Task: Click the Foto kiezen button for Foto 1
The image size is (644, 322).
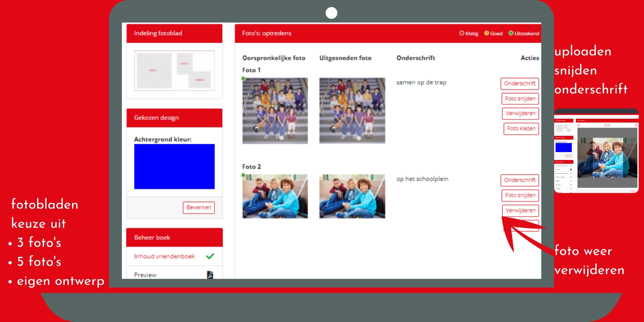Action: 521,128
